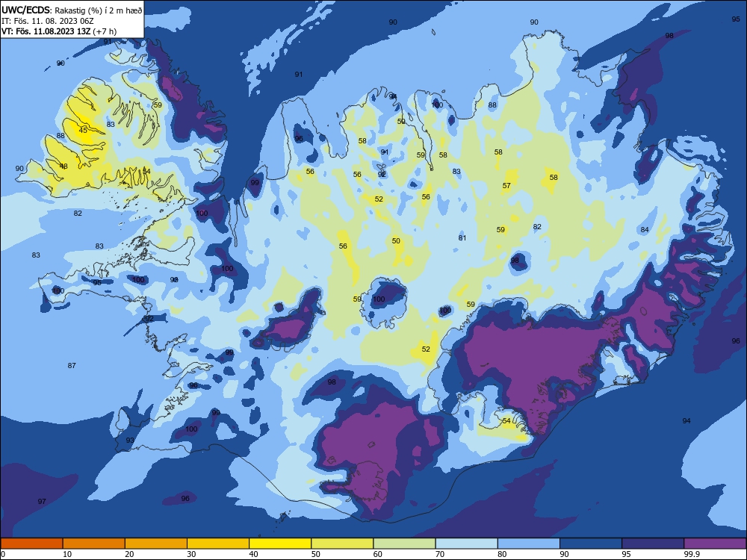Select the amber 30–40 legend swatch
Screen dimensions: 747x560
(218, 544)
